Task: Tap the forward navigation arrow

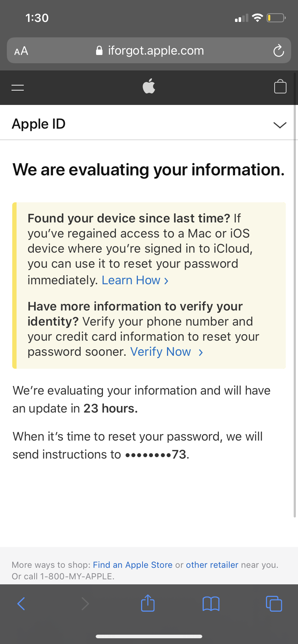Action: click(85, 603)
